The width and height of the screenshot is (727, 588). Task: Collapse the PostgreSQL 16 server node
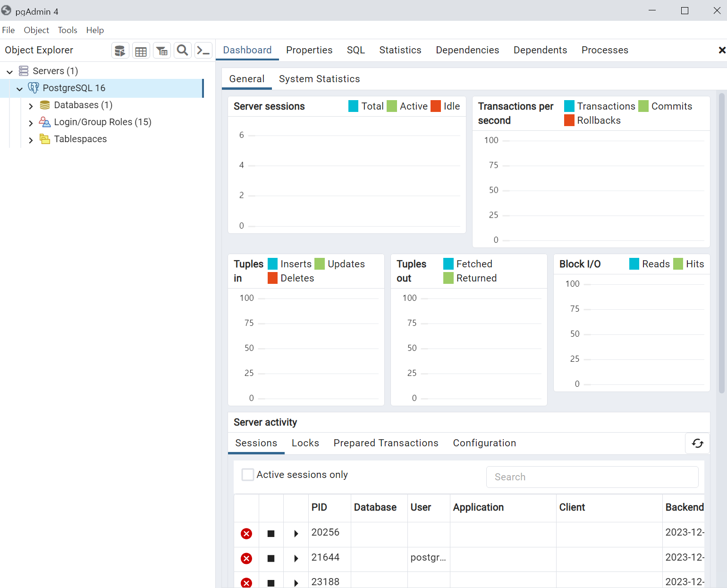coord(19,89)
